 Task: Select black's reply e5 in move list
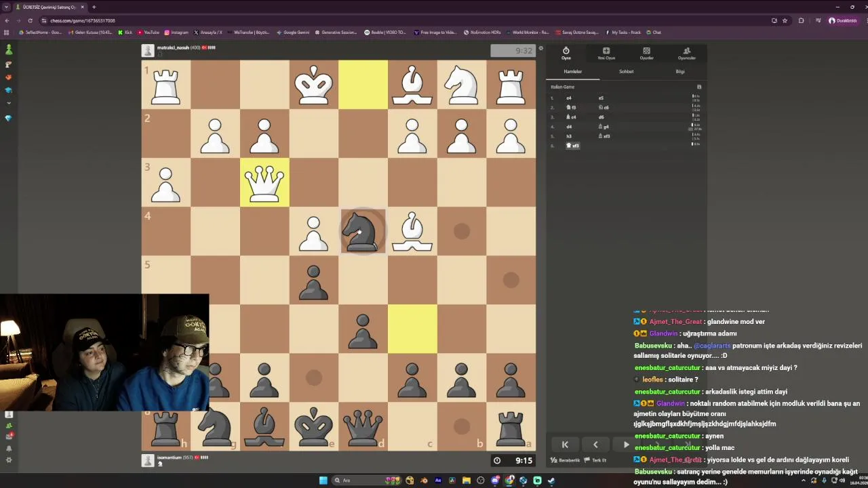point(601,98)
